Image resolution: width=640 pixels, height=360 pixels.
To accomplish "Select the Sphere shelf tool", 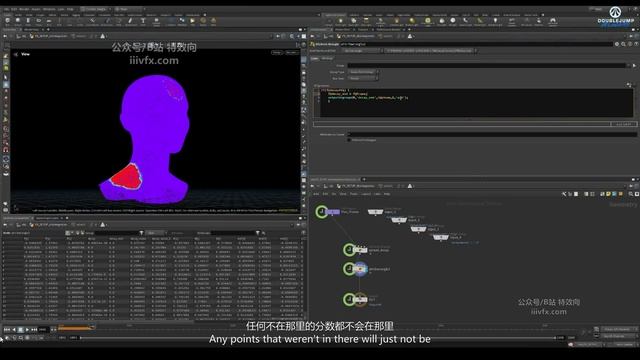I will coord(18,21).
